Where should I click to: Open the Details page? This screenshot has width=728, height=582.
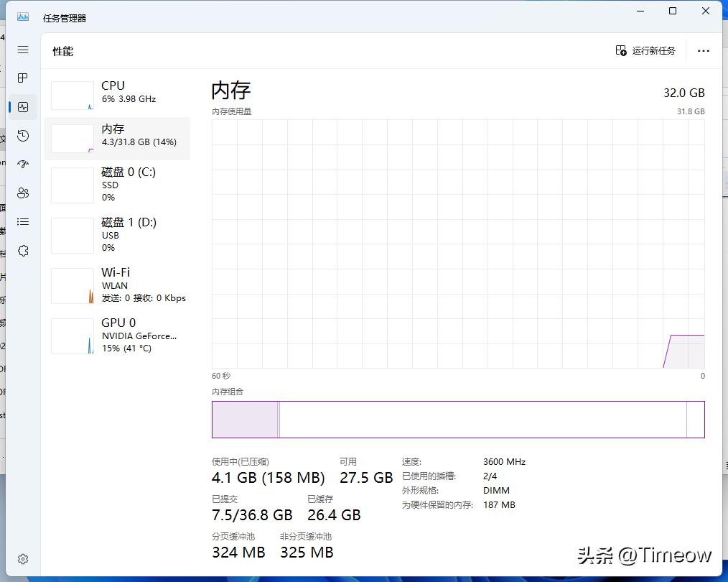(x=22, y=221)
